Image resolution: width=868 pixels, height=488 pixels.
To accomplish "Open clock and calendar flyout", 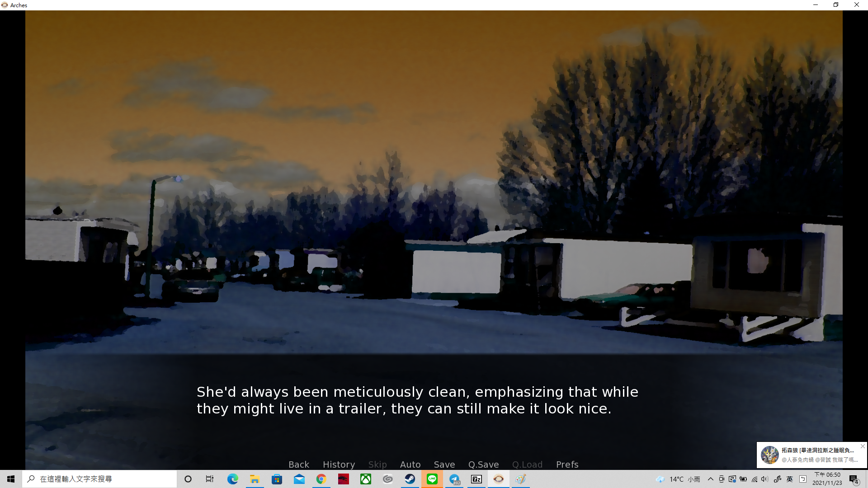I will coord(827,479).
